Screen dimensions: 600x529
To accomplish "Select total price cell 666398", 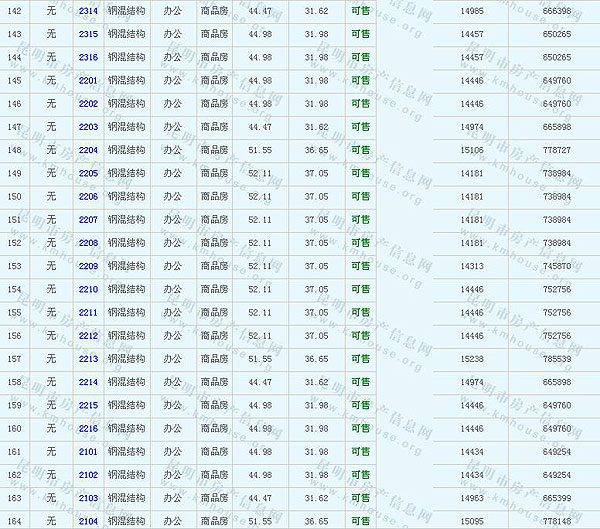I will coord(557,11).
